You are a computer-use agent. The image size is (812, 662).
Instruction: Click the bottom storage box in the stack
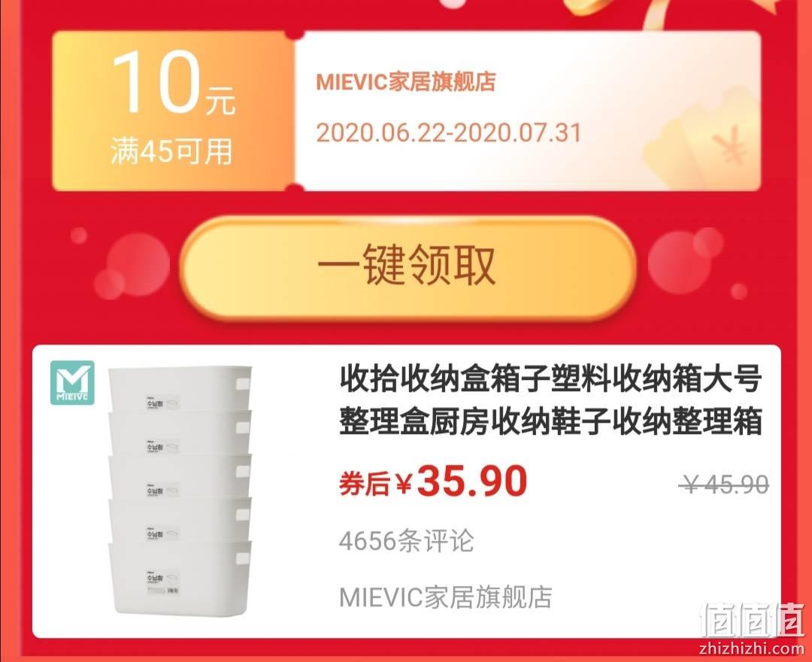[x=179, y=578]
